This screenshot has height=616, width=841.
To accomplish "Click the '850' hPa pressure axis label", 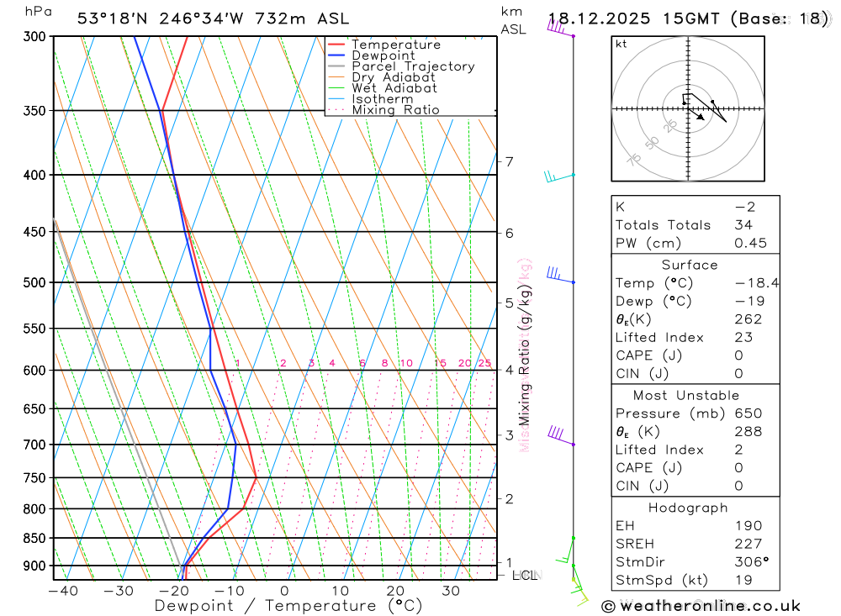I will (34, 538).
